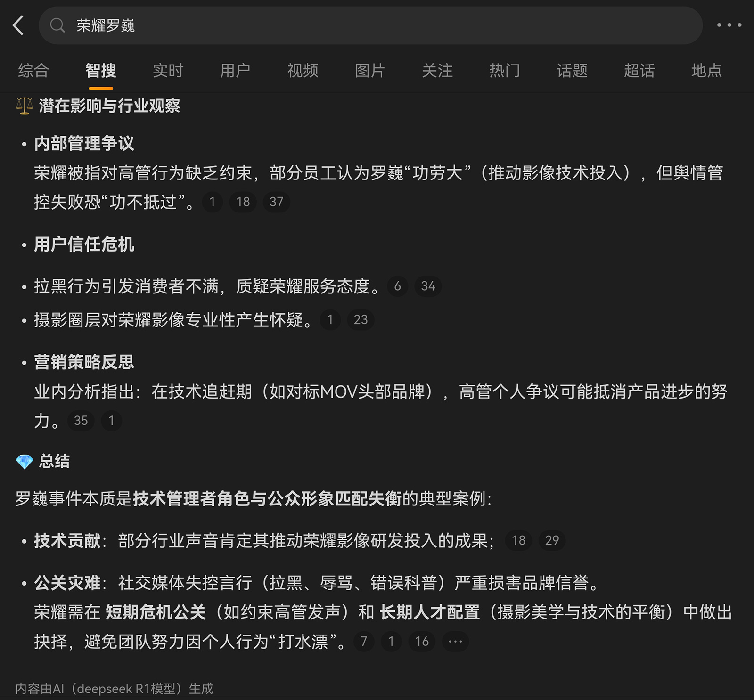Open citation badge 34 after 拉黑行为 sentence
The image size is (754, 700).
coord(428,286)
